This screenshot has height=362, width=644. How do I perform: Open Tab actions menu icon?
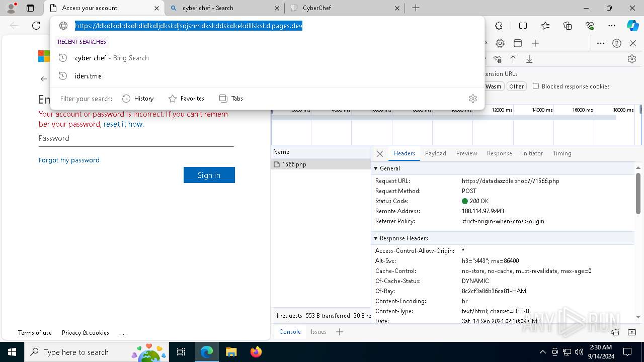click(30, 8)
